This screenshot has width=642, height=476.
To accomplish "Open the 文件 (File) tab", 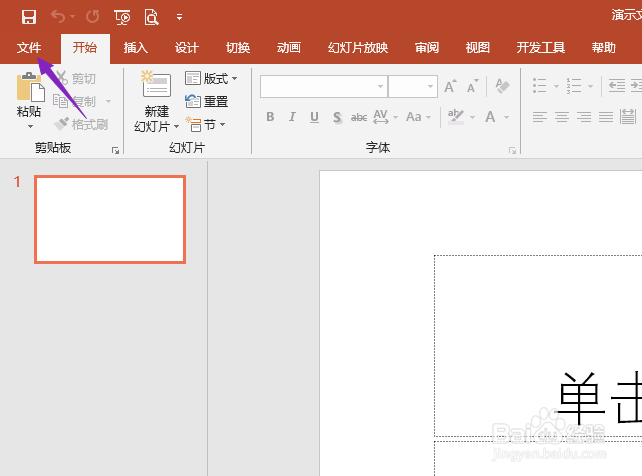I will click(29, 48).
